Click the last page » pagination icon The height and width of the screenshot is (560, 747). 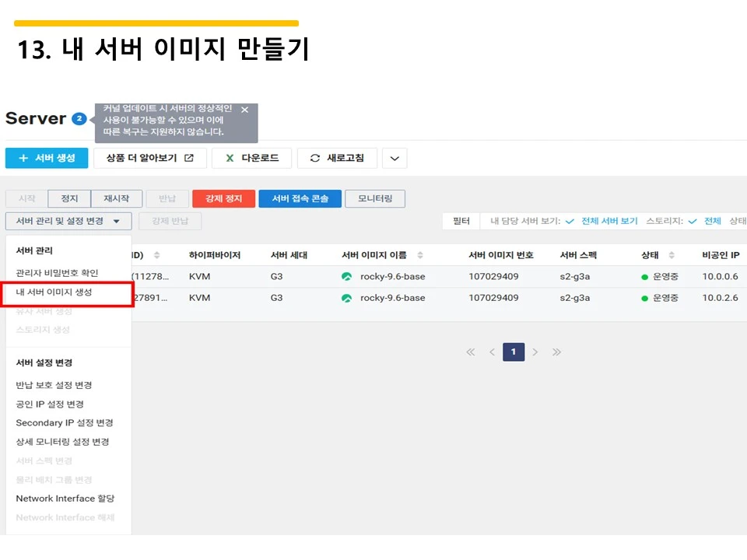557,352
